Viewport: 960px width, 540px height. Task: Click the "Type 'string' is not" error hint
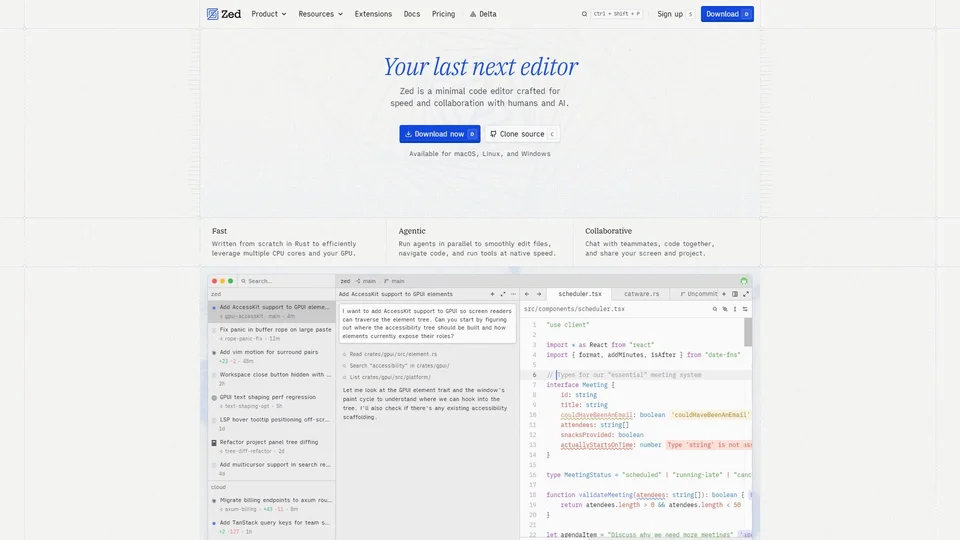pos(709,445)
